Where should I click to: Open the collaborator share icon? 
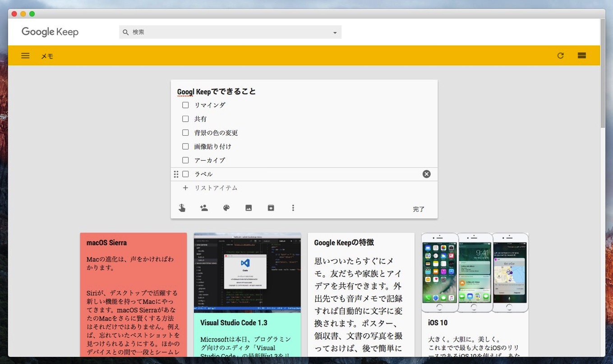point(204,208)
